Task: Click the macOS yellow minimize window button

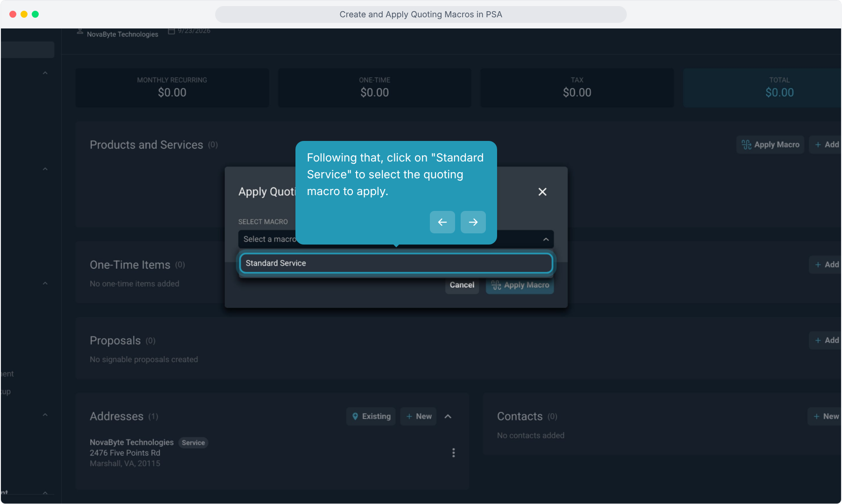Action: pos(24,14)
